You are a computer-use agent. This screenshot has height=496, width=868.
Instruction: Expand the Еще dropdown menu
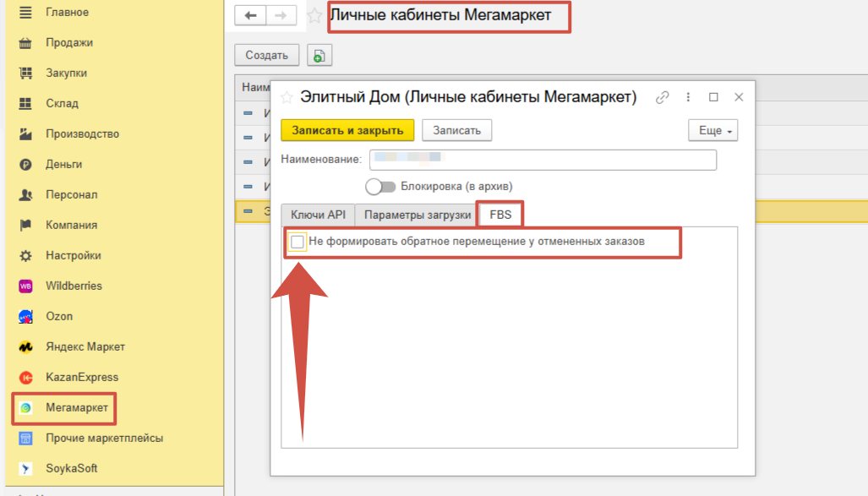pos(713,131)
